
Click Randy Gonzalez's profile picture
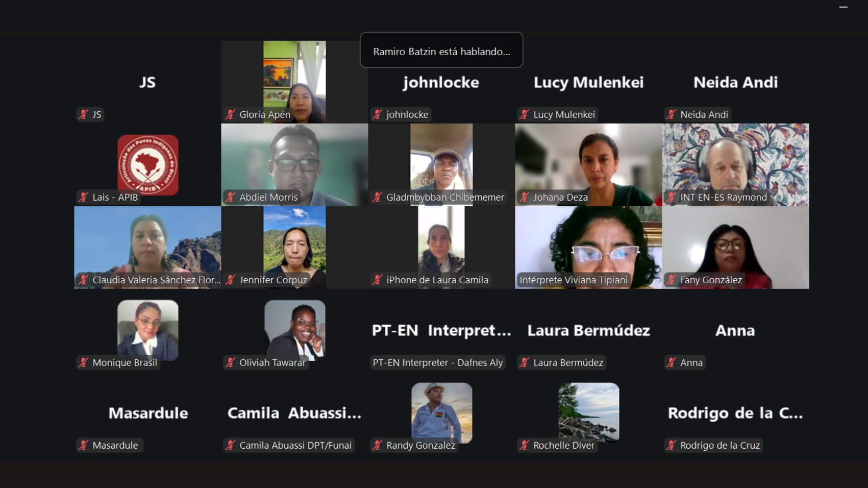[x=442, y=413]
